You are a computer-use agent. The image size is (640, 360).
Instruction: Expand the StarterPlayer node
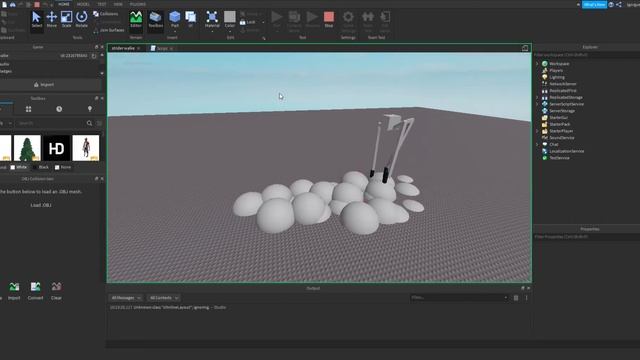pyautogui.click(x=537, y=131)
